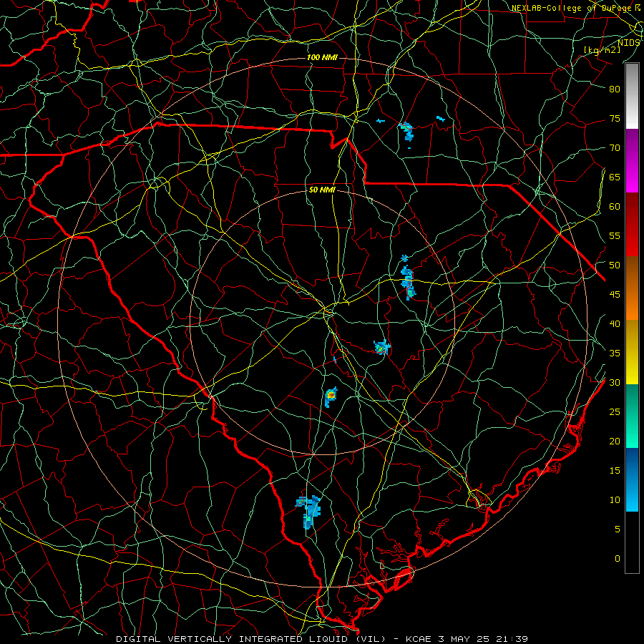Click the kg/m2 units label
This screenshot has width=644, height=644.
[x=602, y=50]
